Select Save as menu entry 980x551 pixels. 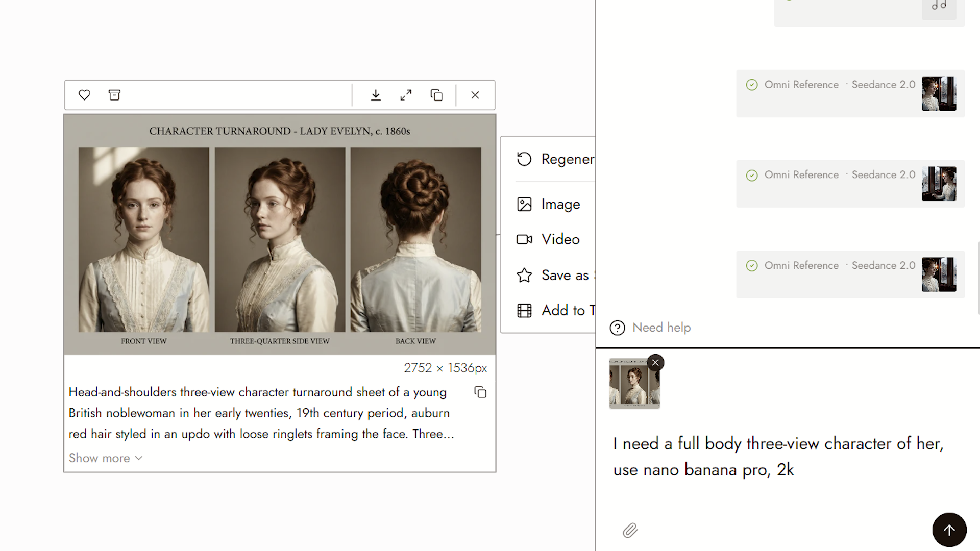555,275
